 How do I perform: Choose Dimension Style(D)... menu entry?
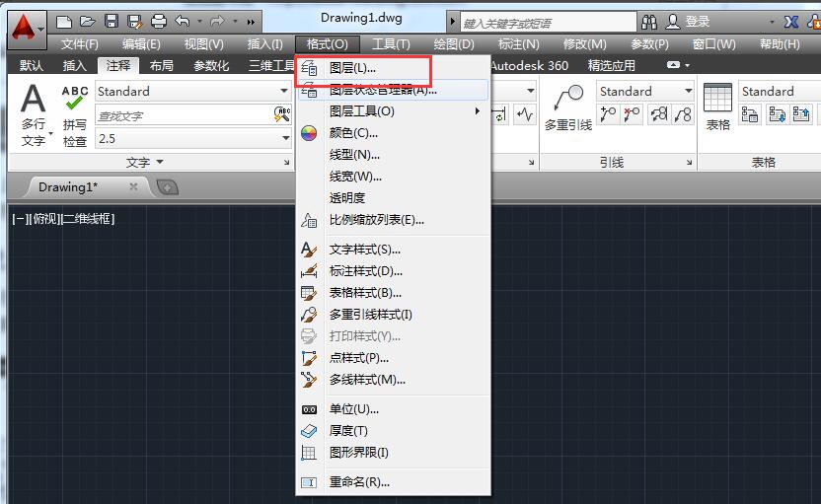click(x=393, y=271)
